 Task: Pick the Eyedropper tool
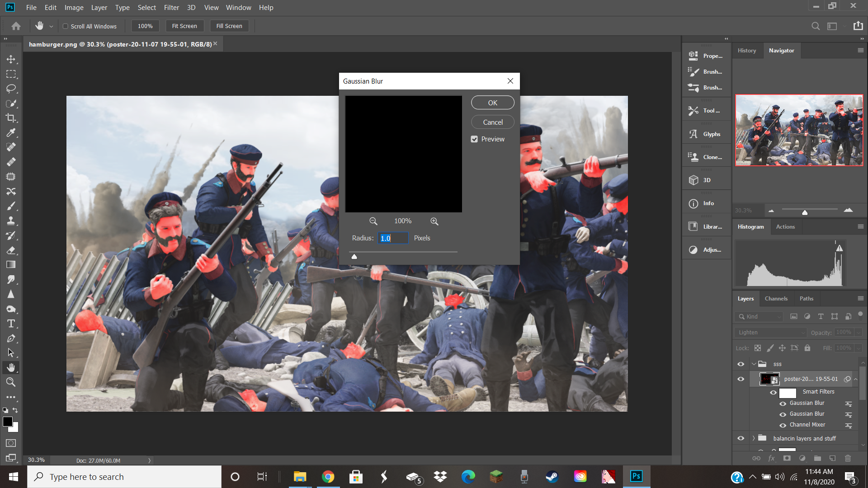click(11, 132)
